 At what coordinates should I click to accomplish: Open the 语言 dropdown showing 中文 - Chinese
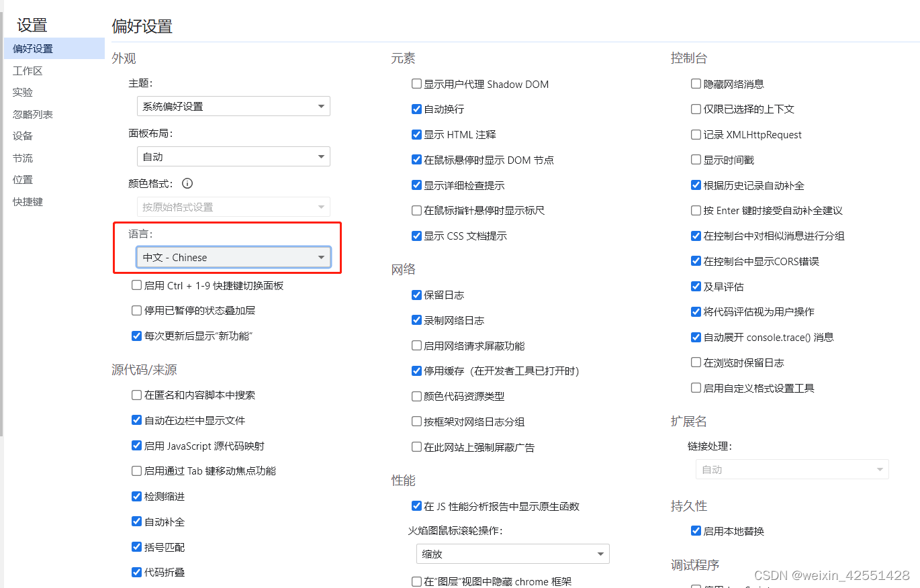coord(234,257)
